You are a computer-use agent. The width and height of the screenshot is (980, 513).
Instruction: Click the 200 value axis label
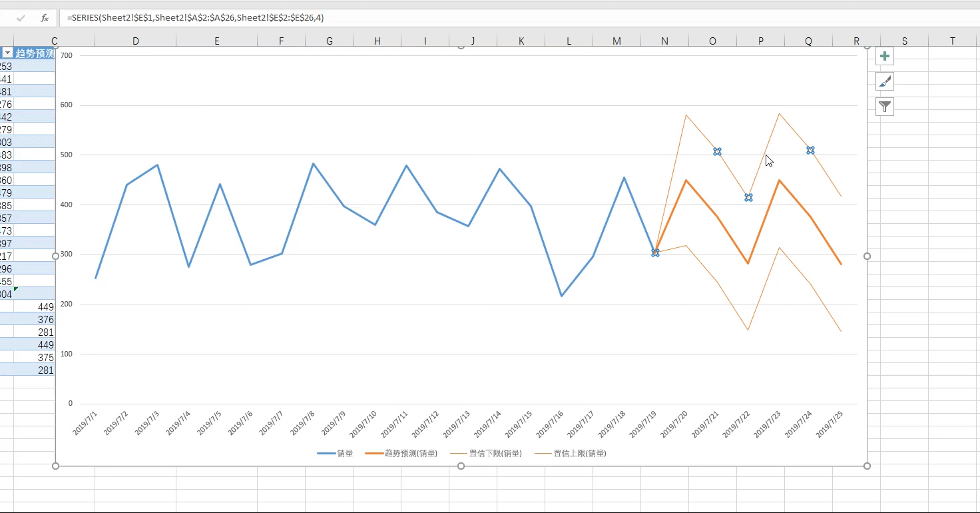66,304
